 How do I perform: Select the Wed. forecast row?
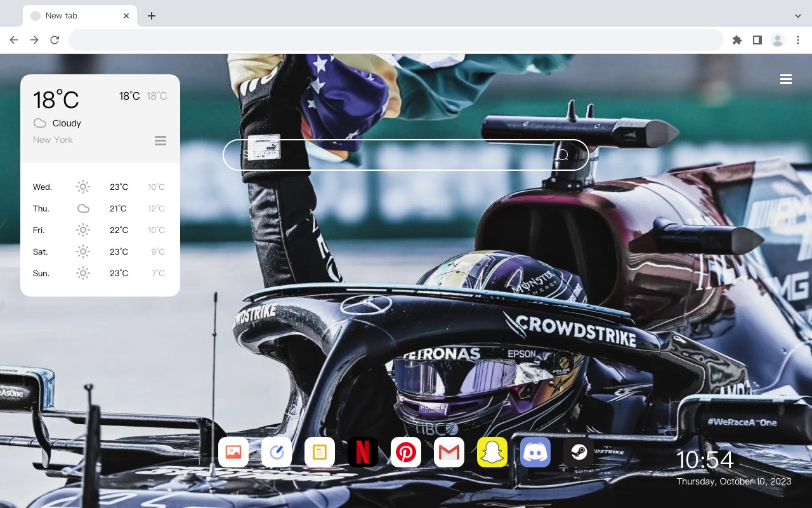(x=100, y=187)
